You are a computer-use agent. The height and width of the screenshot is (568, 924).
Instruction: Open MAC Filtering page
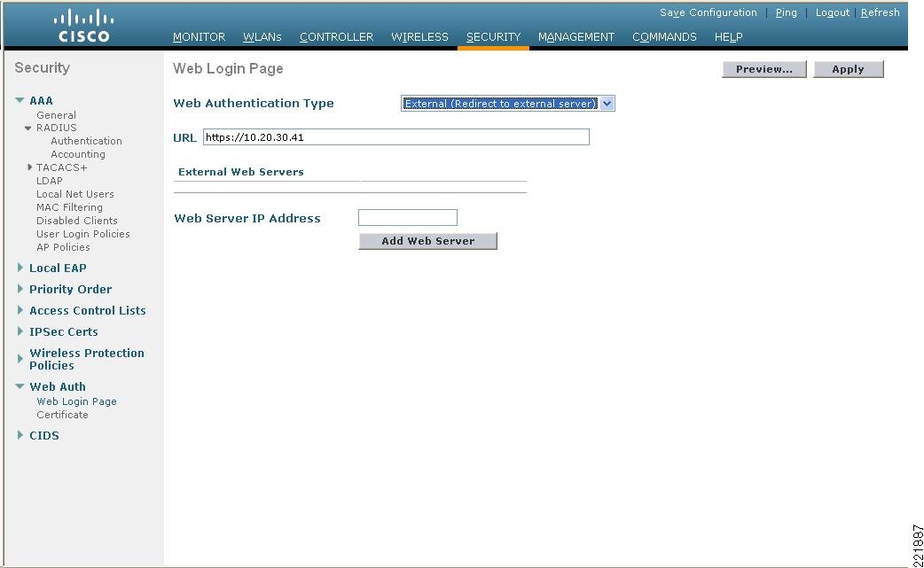coord(69,207)
